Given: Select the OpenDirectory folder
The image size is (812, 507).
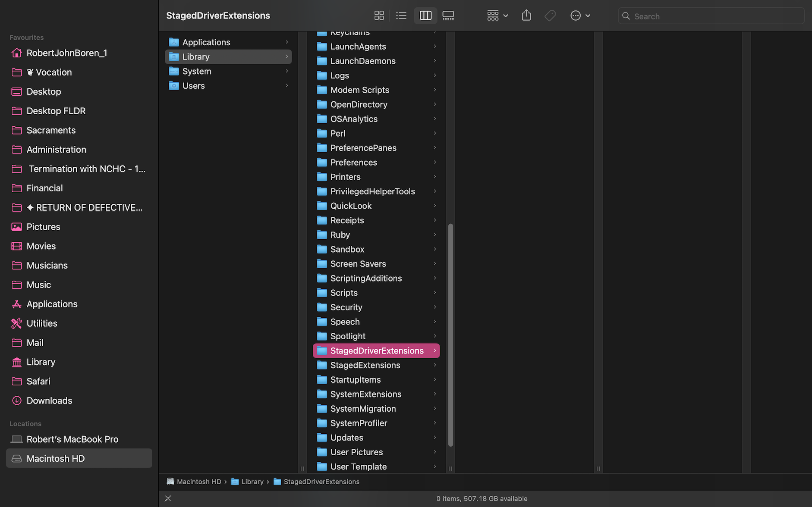Looking at the screenshot, I should click(x=376, y=104).
